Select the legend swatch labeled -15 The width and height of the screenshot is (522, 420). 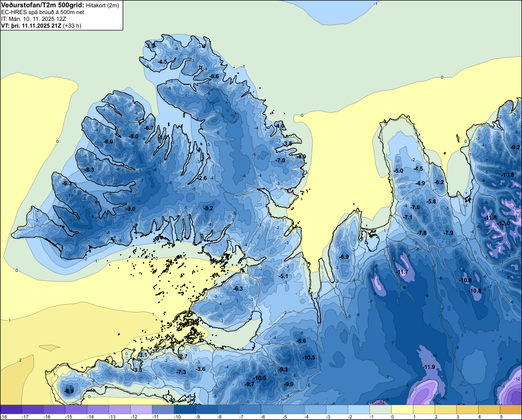click(x=76, y=410)
